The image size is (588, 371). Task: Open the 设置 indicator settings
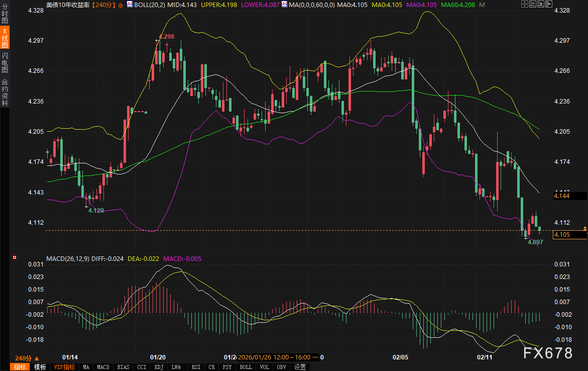click(300, 367)
